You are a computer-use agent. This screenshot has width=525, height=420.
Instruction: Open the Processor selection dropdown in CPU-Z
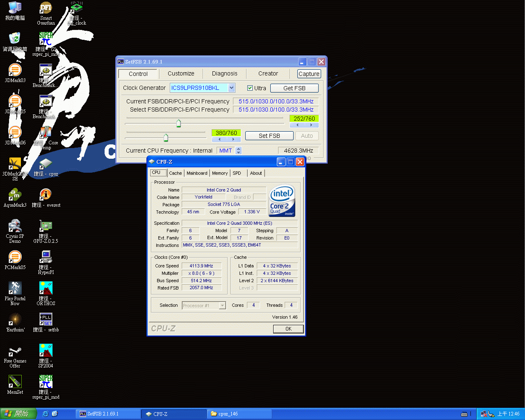tap(222, 306)
